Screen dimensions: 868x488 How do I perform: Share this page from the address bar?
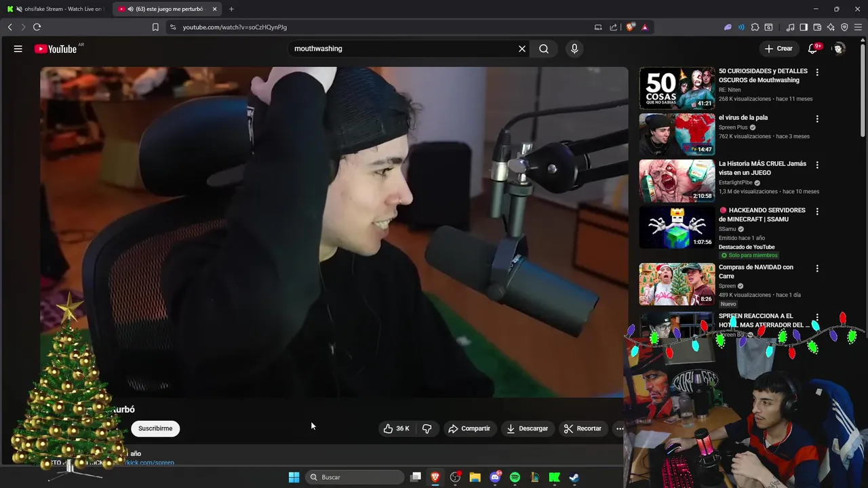coord(613,27)
